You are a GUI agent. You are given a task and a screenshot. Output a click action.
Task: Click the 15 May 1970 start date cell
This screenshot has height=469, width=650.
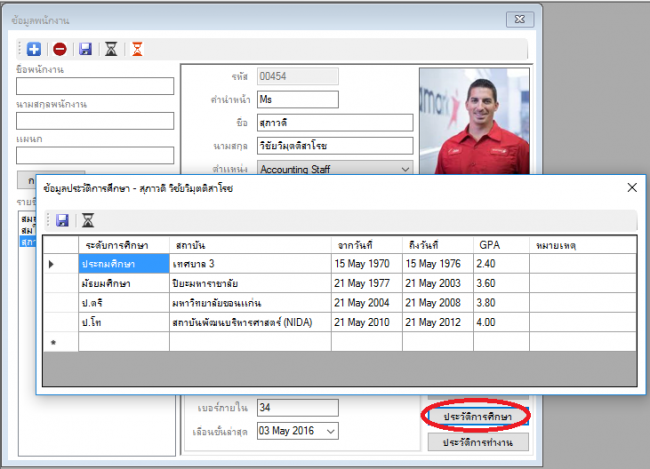point(367,264)
